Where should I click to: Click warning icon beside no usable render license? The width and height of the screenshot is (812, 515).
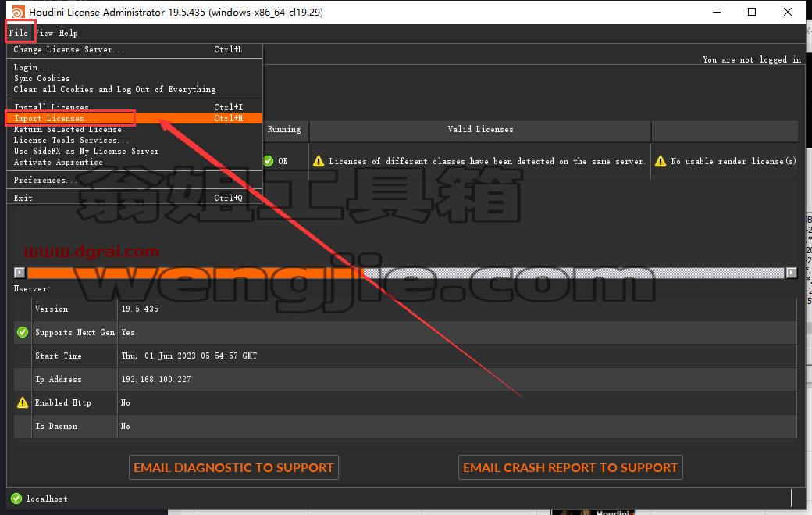point(661,161)
